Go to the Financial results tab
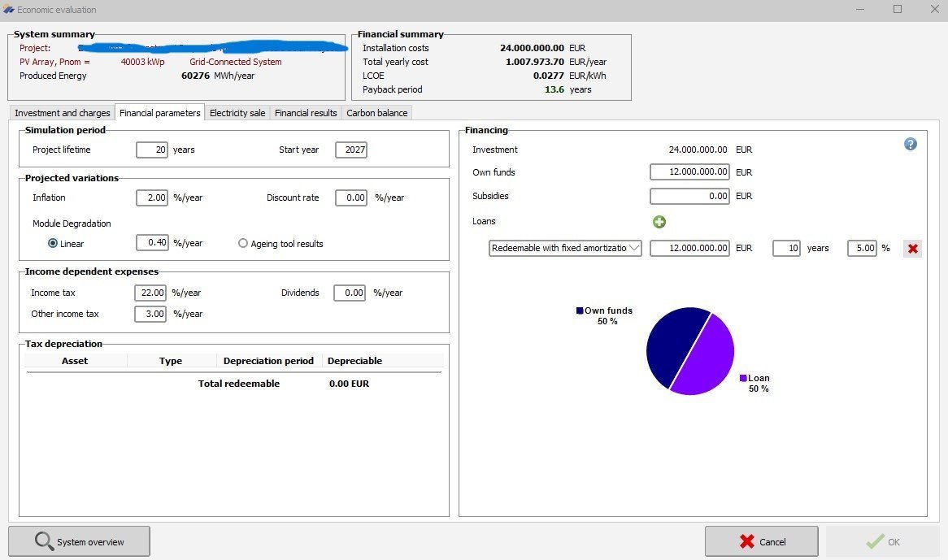 point(306,113)
